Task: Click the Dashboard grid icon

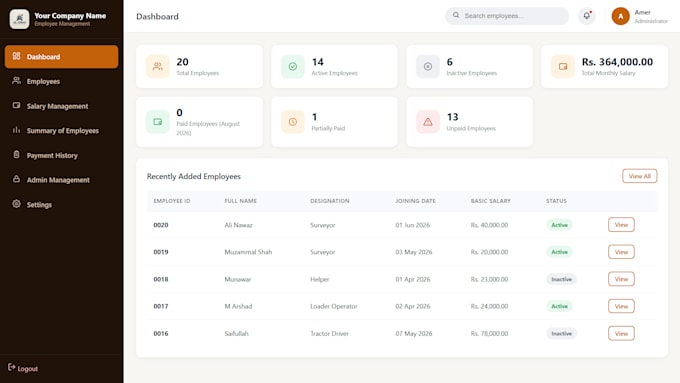Action: [x=16, y=56]
